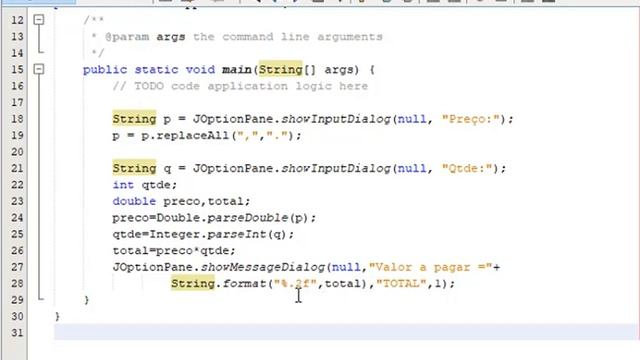The image size is (640, 360).
Task: Click the highlighted "String" on line 21
Action: [x=134, y=168]
